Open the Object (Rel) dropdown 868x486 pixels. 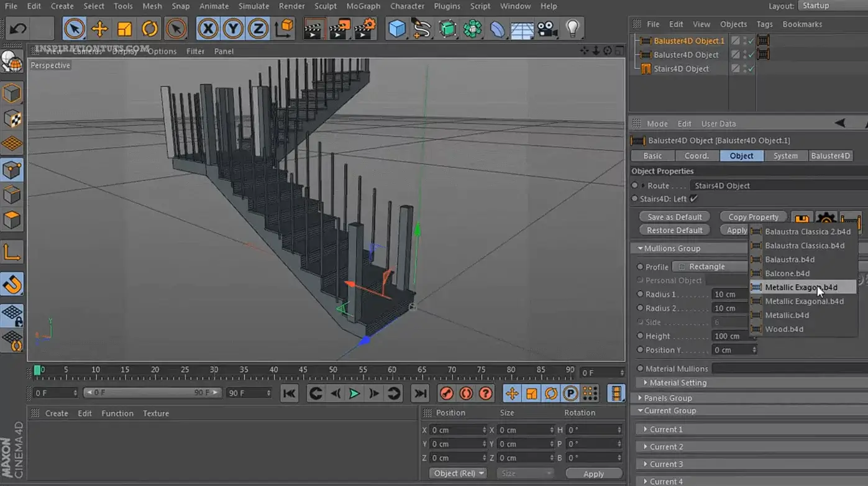pos(459,474)
